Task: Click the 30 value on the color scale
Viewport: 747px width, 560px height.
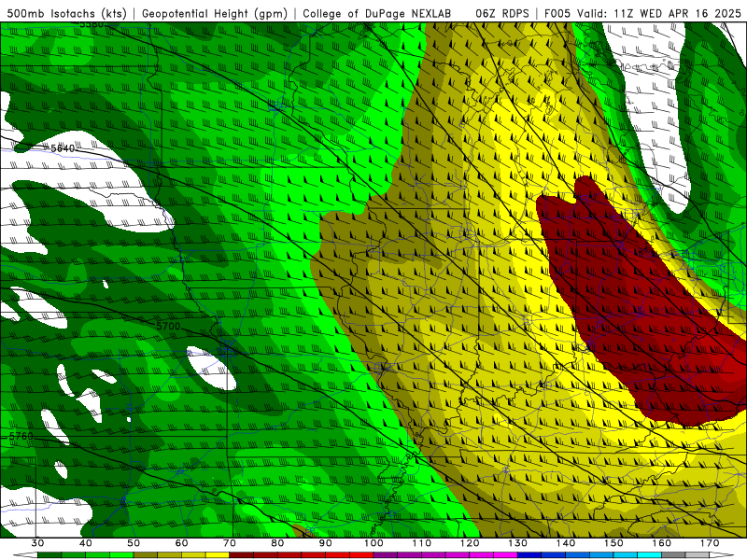Action: tap(37, 543)
